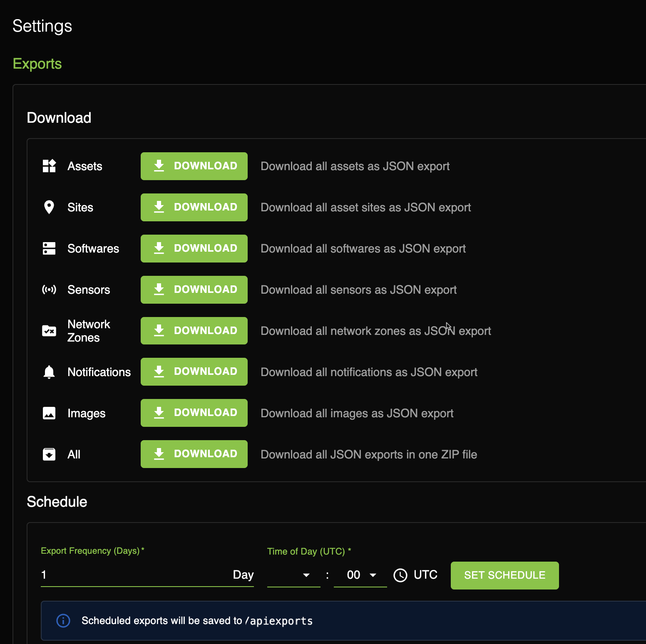This screenshot has width=646, height=644.
Task: Download the softwares JSON export
Action: [194, 248]
